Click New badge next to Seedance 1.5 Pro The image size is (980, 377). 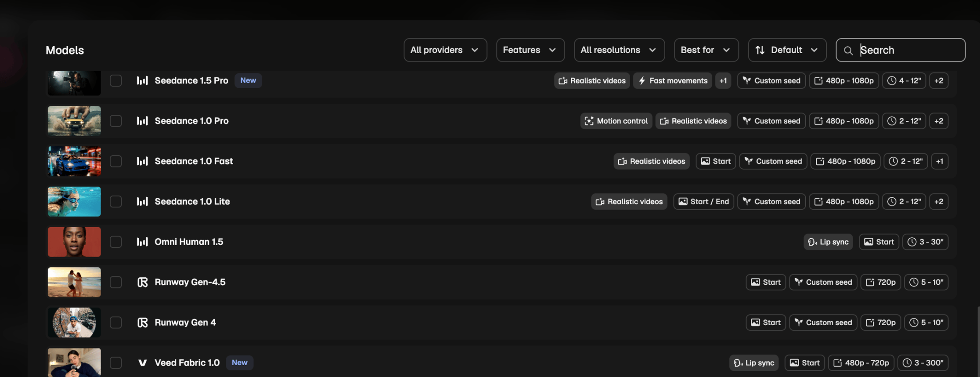click(x=248, y=80)
